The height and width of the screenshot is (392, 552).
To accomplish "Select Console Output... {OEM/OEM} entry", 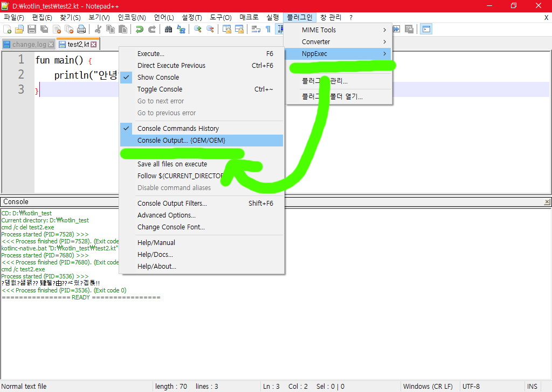I will [202, 141].
